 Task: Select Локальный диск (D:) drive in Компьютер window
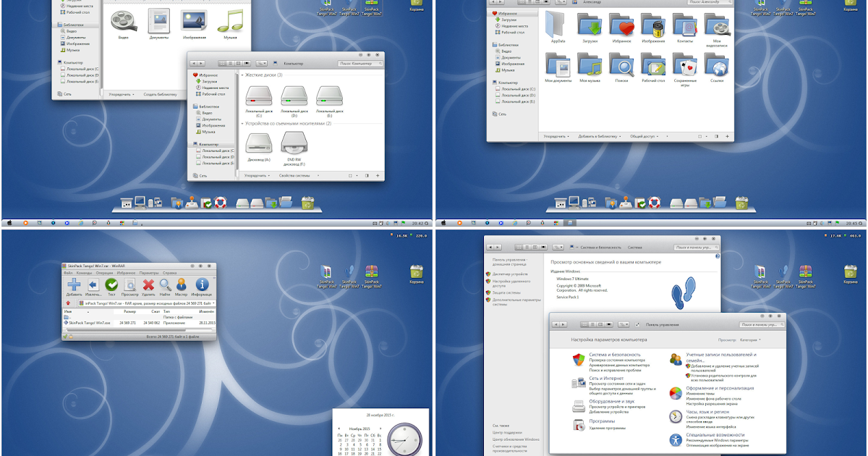(x=294, y=96)
